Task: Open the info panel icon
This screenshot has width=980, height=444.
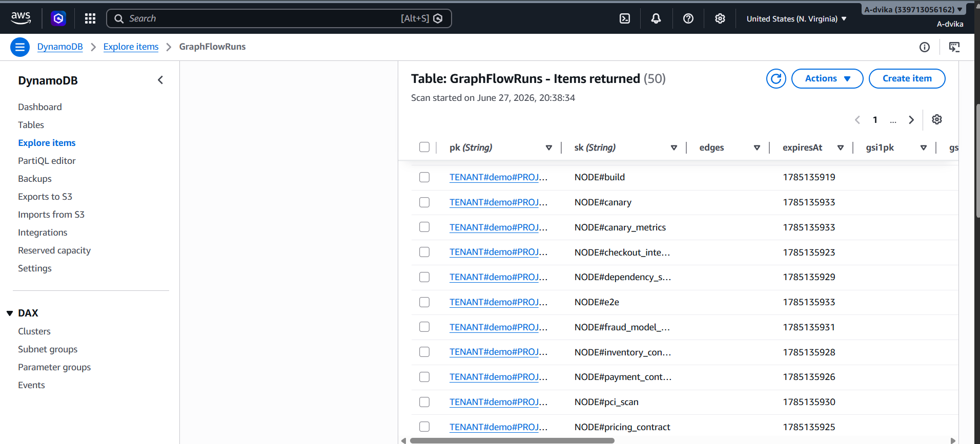Action: point(925,47)
